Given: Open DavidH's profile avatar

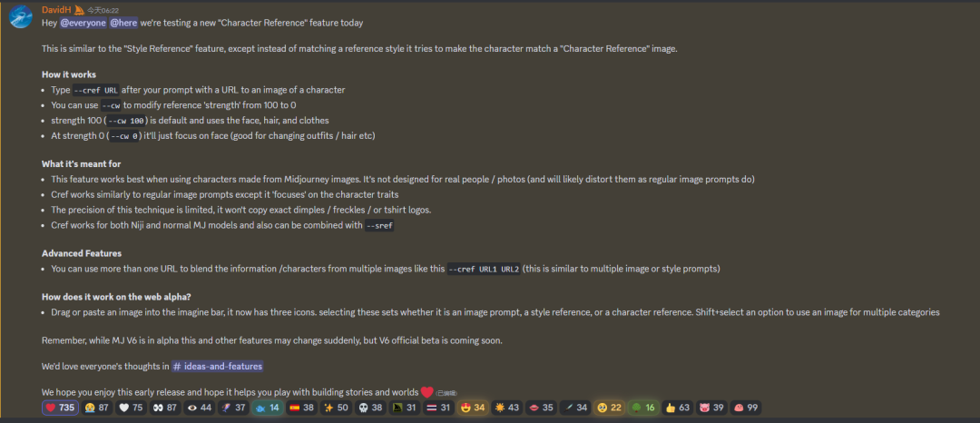Looking at the screenshot, I should (21, 16).
